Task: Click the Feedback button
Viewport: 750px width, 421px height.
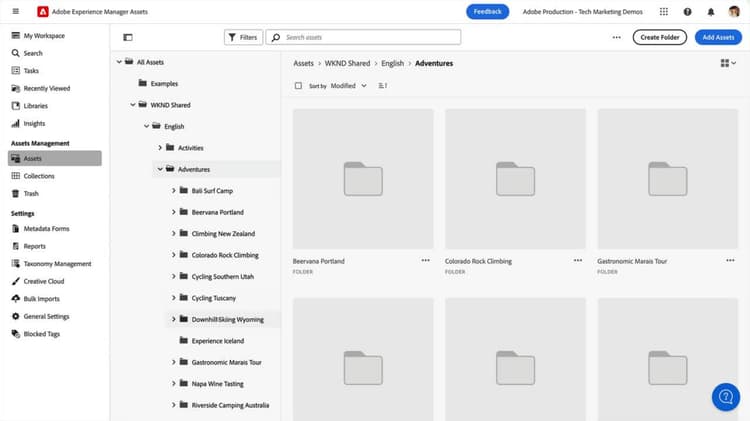Action: click(x=487, y=11)
